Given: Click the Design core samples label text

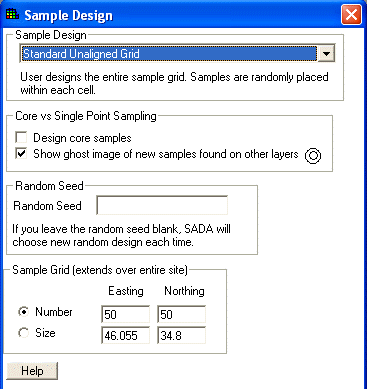Looking at the screenshot, I should click(82, 138).
